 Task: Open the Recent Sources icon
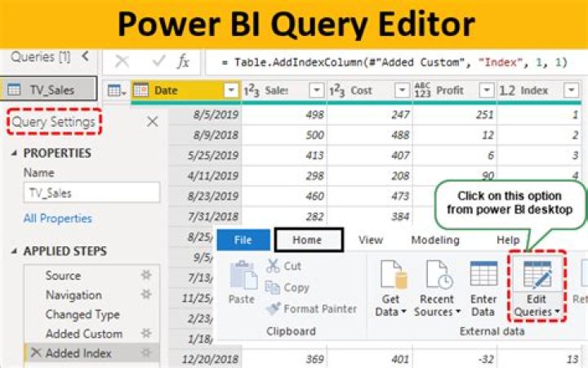click(x=439, y=280)
